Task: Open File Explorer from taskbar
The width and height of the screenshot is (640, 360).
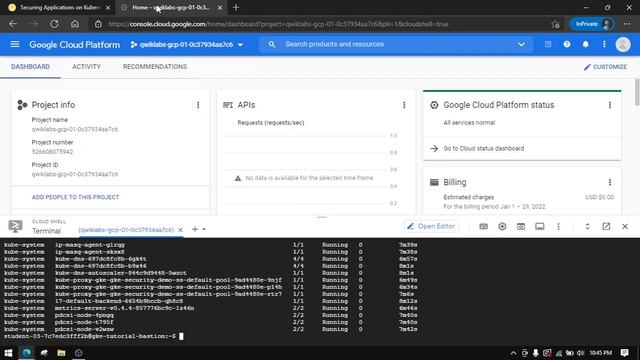Action: (x=61, y=353)
